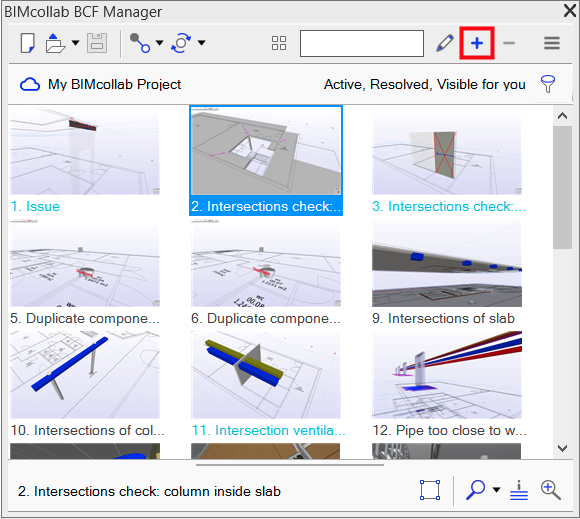Select the thumbnail of issue 12 pipes

[x=447, y=375]
